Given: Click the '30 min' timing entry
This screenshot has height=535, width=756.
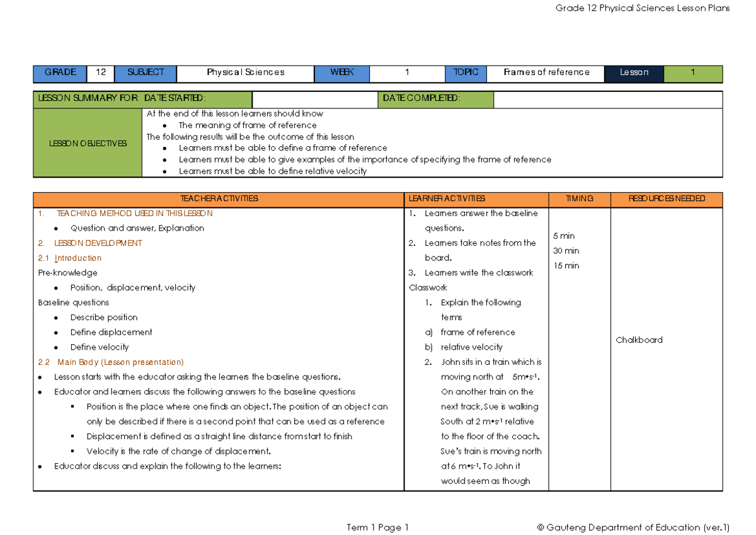Looking at the screenshot, I should [x=566, y=251].
